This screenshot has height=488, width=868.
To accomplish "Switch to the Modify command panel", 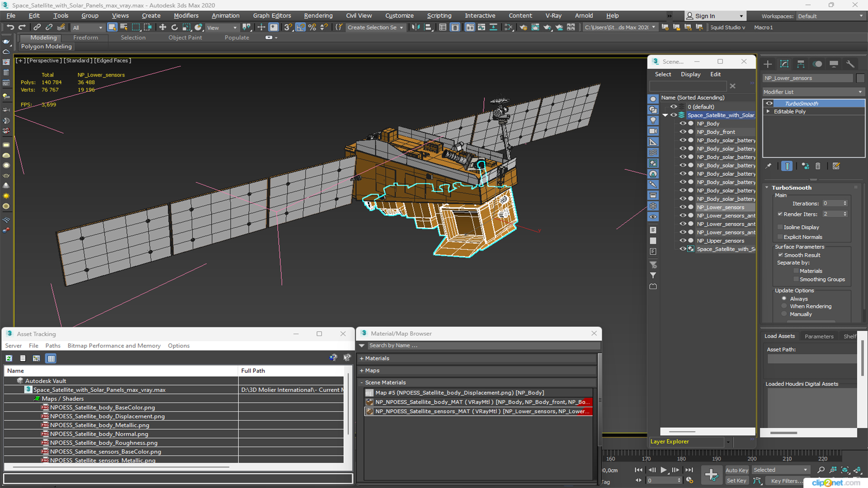I will point(784,64).
